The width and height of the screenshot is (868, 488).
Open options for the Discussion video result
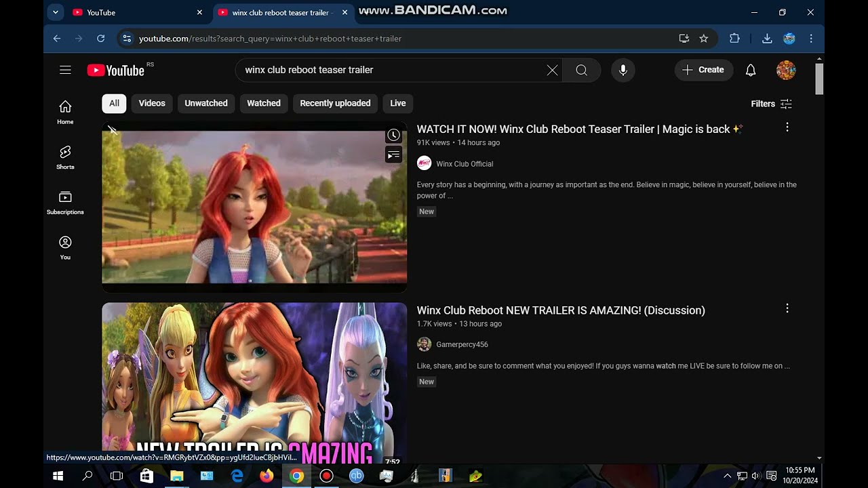(x=787, y=308)
